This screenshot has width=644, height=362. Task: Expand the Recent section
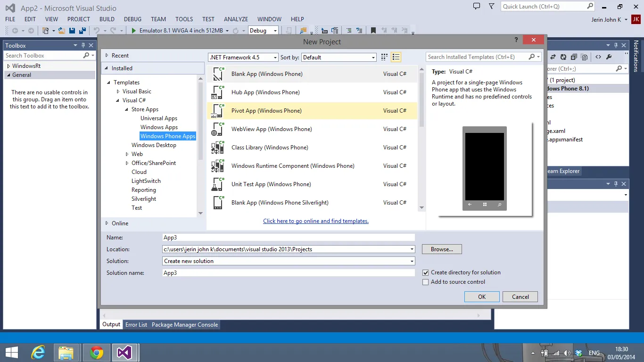tap(107, 56)
